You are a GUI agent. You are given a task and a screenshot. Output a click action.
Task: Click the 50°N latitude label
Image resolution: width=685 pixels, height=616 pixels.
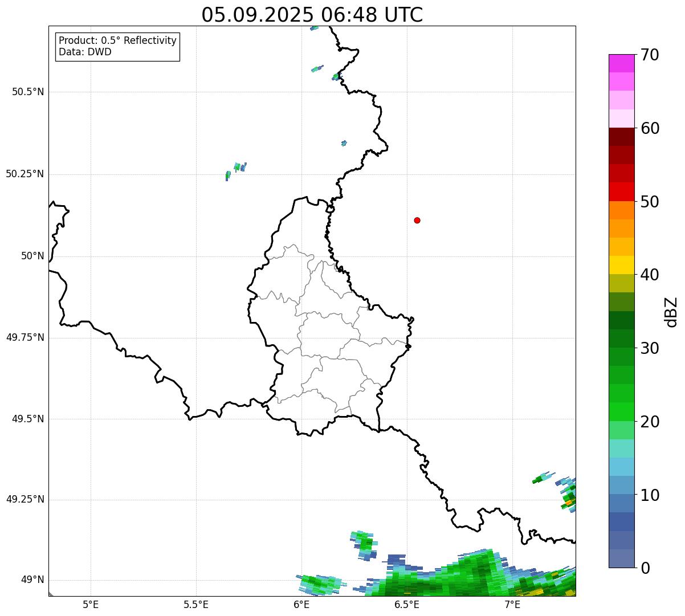click(x=32, y=256)
